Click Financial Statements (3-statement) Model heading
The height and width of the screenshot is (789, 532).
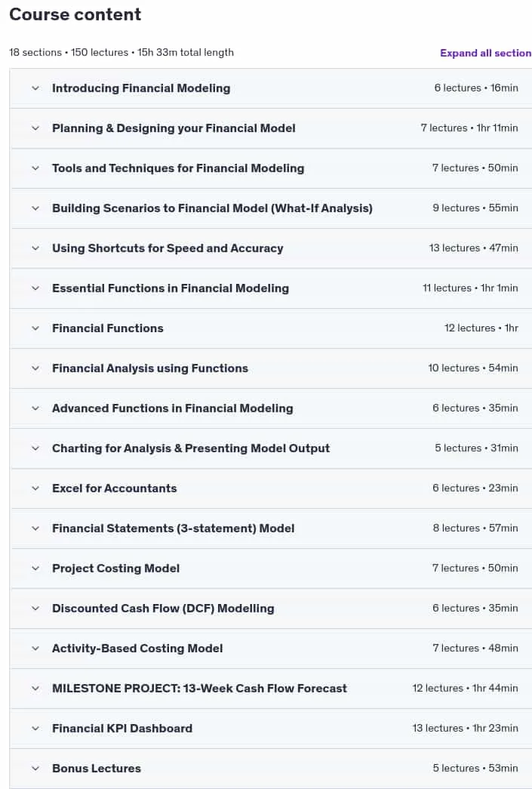coord(173,529)
